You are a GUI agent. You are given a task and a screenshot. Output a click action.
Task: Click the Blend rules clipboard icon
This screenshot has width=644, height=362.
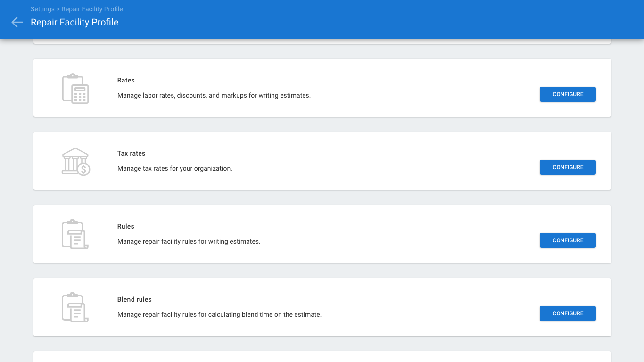(x=75, y=307)
